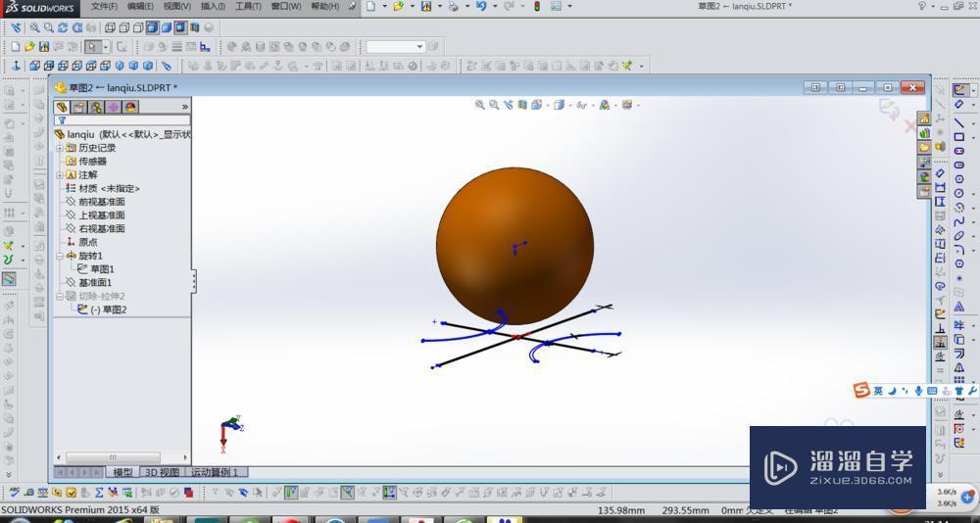The image size is (980, 523).
Task: Click the Print icon in title bar
Action: point(453,6)
